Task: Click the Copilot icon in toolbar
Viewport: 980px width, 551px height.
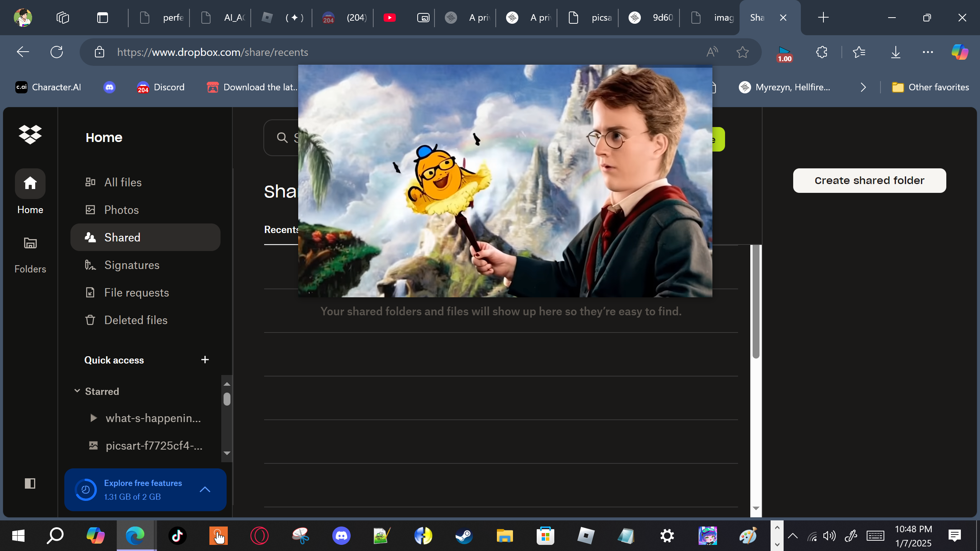Action: (x=959, y=52)
